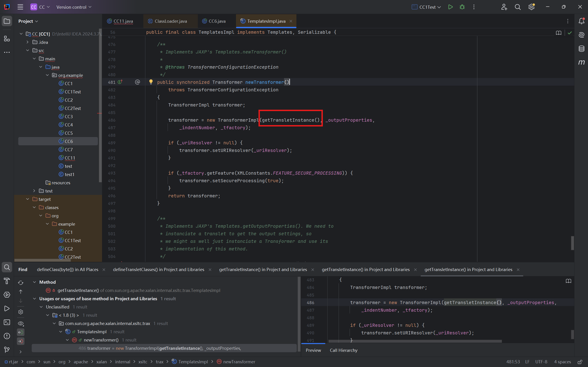Run CC1Test with the green play button
This screenshot has height=367, width=588.
point(450,7)
